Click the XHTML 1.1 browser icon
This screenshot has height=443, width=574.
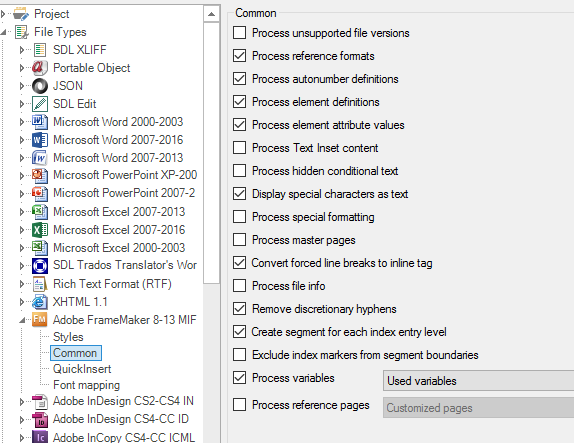coord(40,302)
